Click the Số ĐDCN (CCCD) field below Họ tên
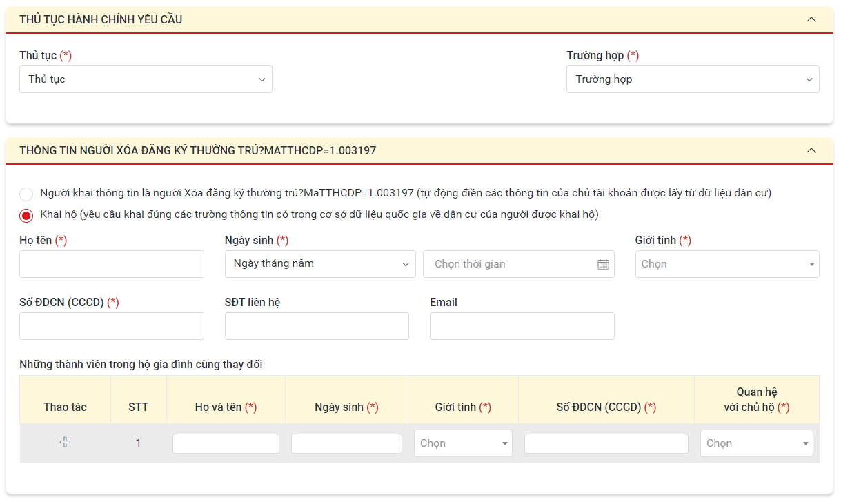 click(112, 326)
